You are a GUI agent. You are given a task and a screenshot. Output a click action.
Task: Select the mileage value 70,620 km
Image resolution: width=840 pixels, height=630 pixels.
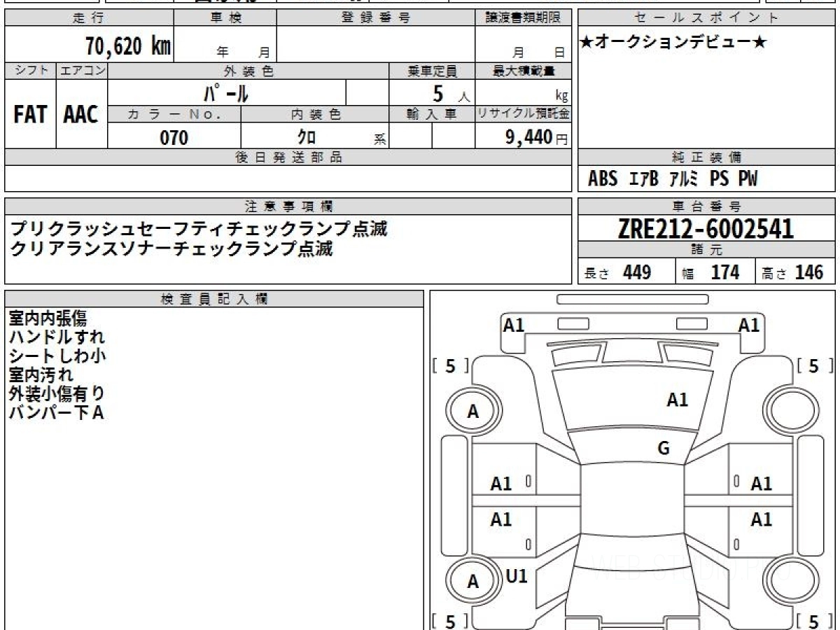[128, 46]
